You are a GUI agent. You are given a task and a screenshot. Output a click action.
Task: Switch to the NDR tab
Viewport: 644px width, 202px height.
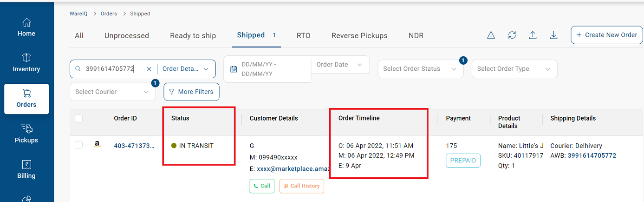coord(416,35)
